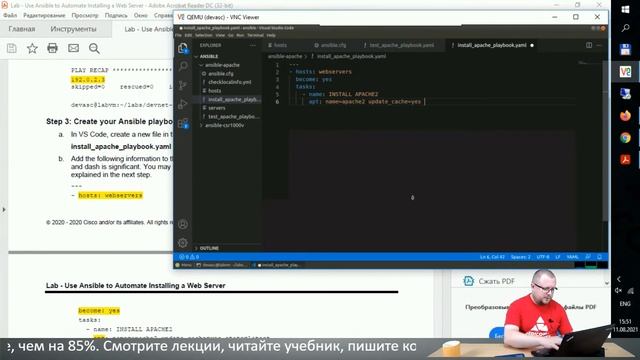Open the Просмотр menu in Acrobat
The width and height of the screenshot is (640, 360).
[85, 15]
